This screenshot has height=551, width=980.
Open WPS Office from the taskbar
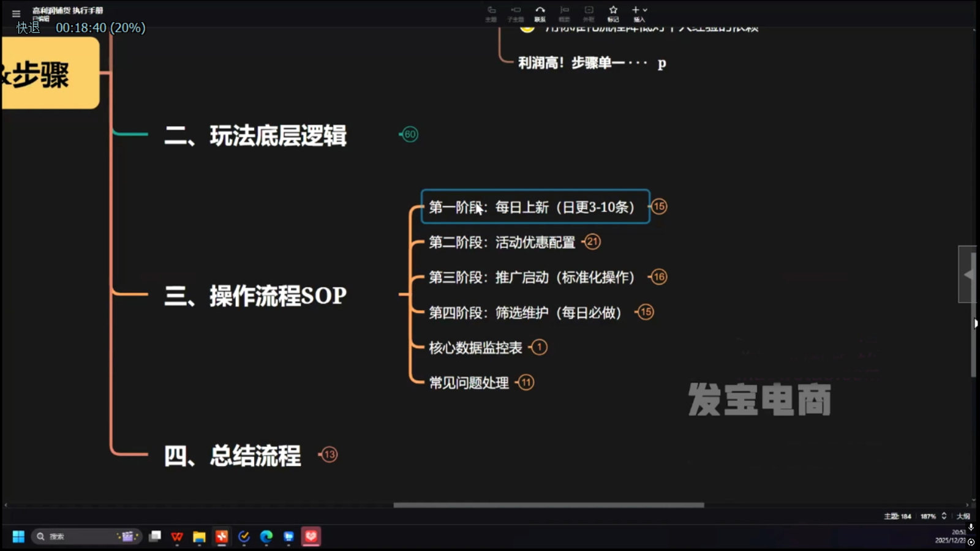click(177, 536)
